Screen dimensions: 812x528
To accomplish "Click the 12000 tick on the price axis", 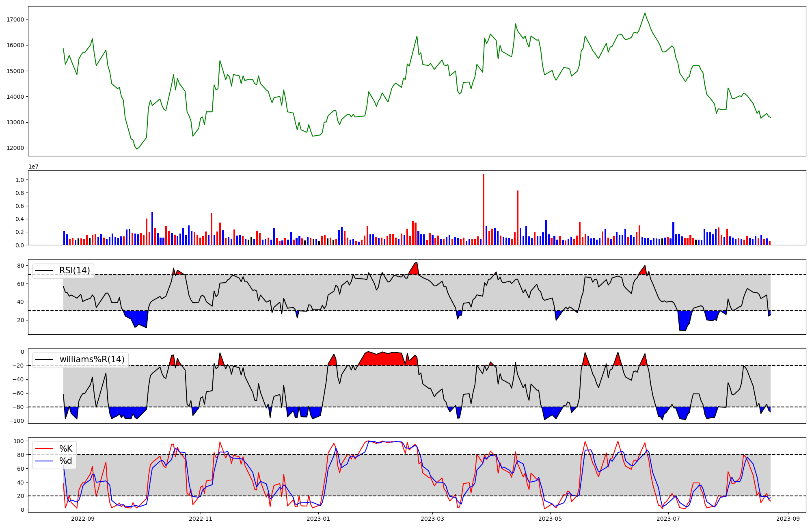I will pos(16,148).
